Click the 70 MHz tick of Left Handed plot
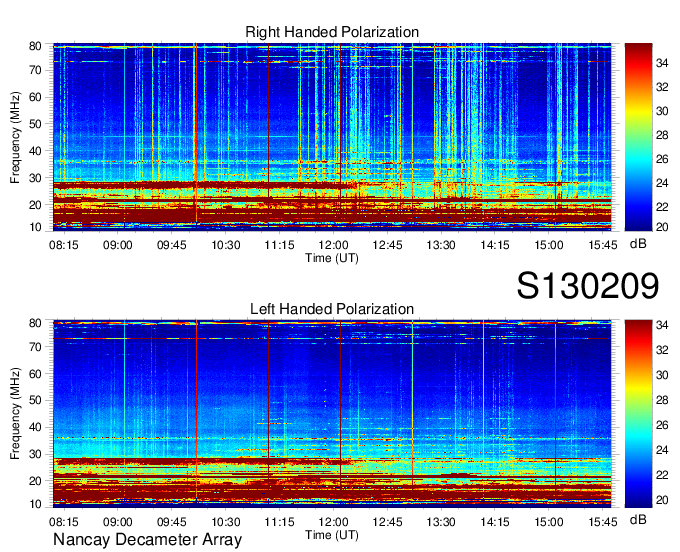The width and height of the screenshot is (680, 552). point(35,347)
